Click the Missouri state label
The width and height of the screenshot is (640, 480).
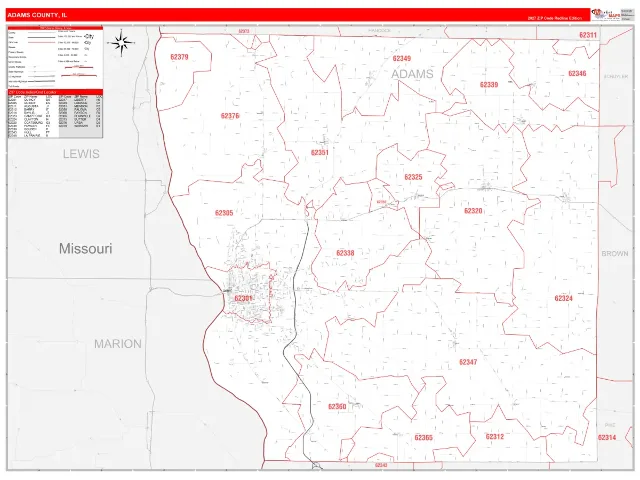(x=85, y=249)
